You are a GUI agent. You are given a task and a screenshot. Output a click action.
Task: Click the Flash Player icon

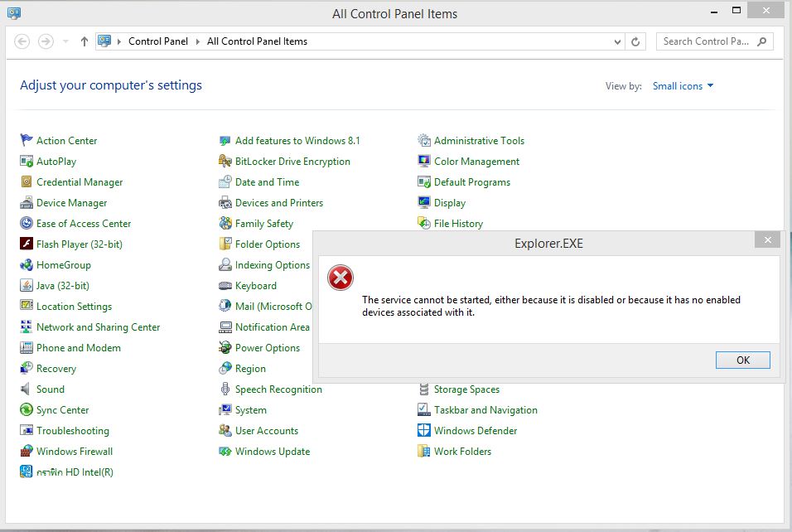[27, 244]
